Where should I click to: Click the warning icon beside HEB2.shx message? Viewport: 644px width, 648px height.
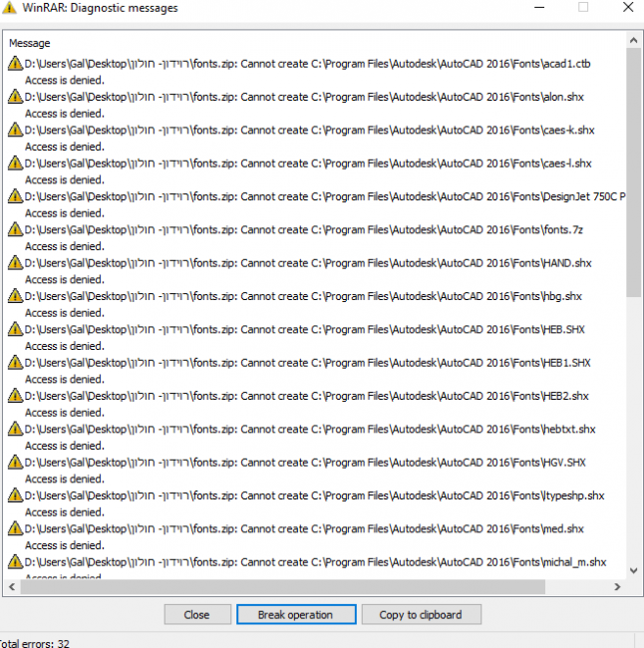pos(15,396)
